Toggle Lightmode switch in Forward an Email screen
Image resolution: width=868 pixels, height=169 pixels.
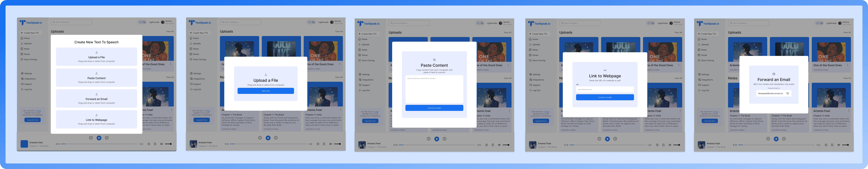(x=819, y=23)
